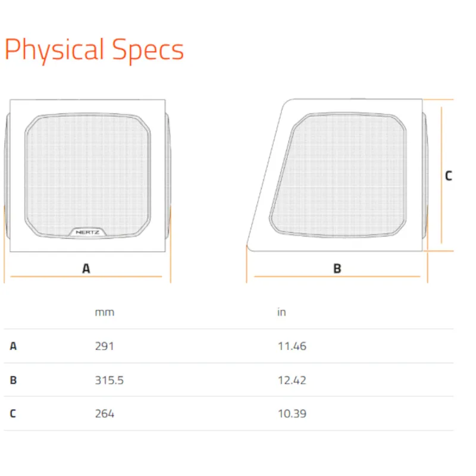
Task: Click the in column header
Action: coord(281,312)
